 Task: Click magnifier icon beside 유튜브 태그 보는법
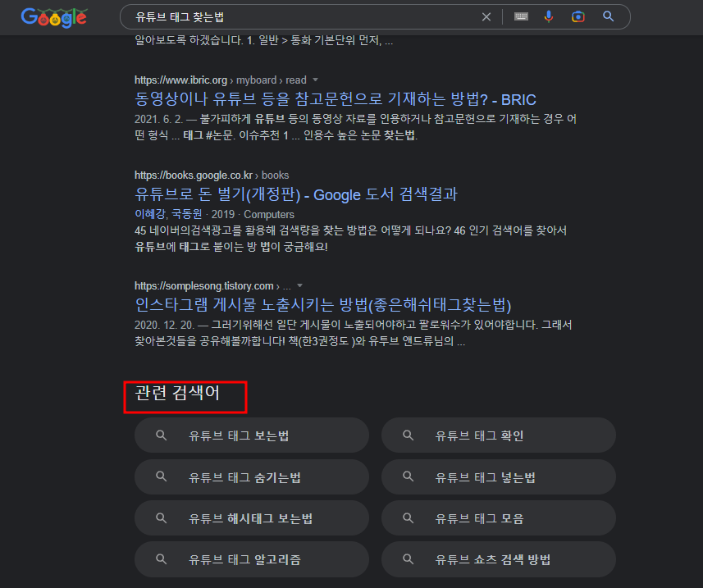[161, 435]
